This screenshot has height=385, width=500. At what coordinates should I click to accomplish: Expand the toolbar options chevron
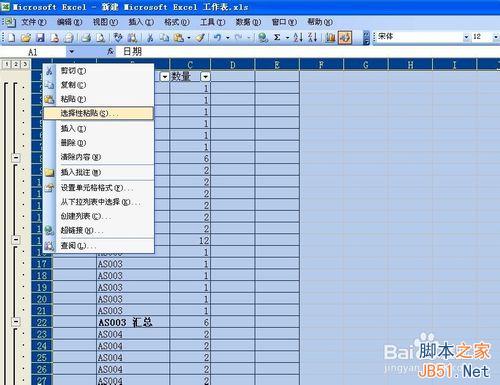366,38
